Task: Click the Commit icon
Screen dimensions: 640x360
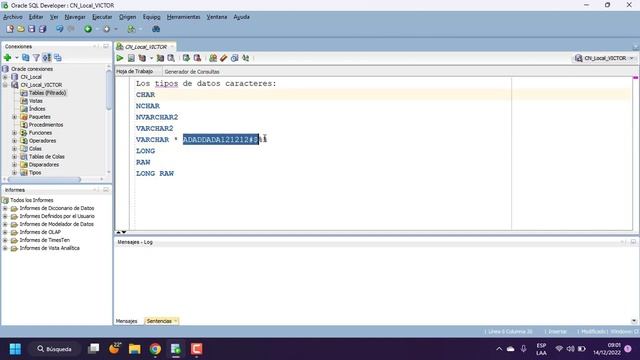Action: 186,58
